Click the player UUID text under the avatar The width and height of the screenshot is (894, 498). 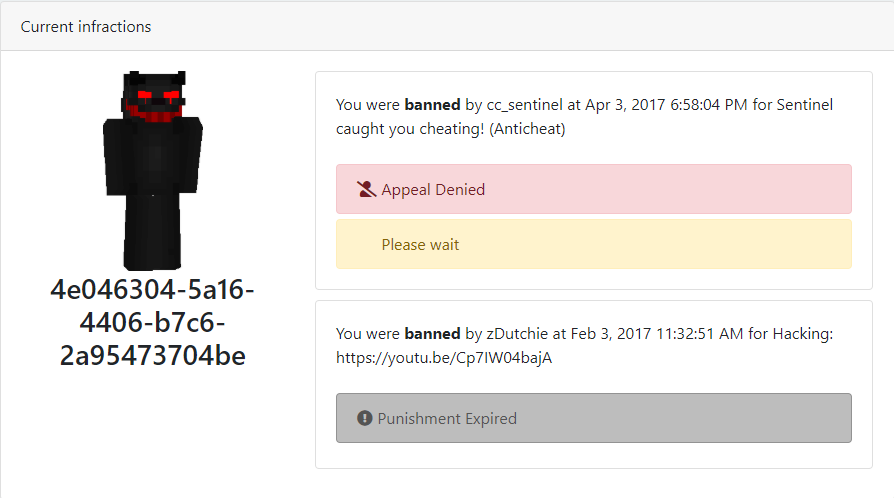coord(153,323)
